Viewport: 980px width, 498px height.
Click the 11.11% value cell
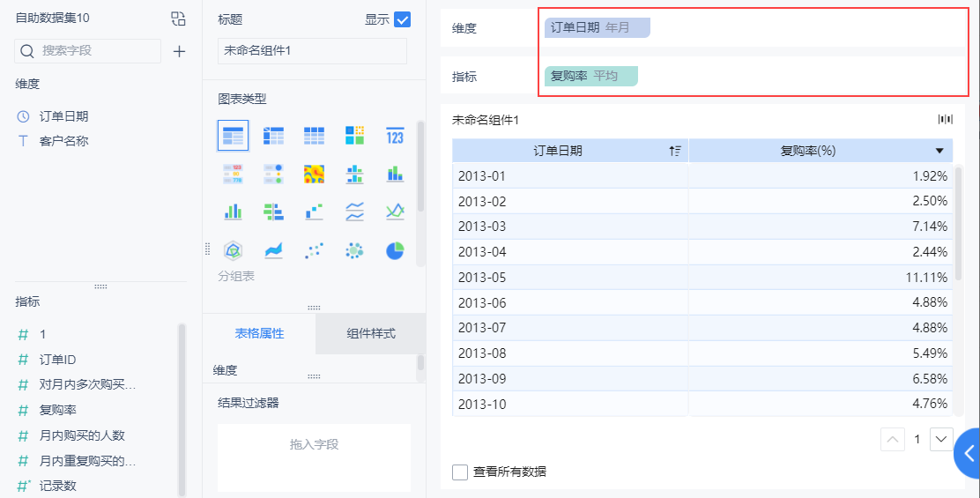tap(820, 278)
